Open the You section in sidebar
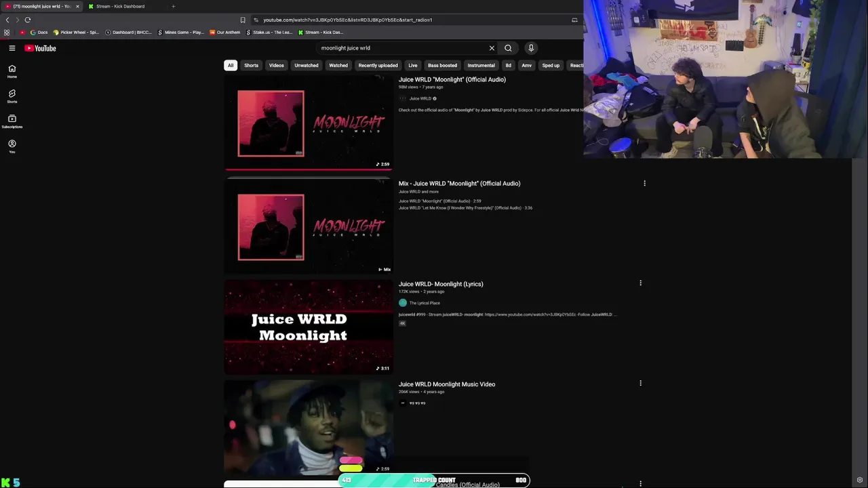This screenshot has width=868, height=488. pos(12,146)
